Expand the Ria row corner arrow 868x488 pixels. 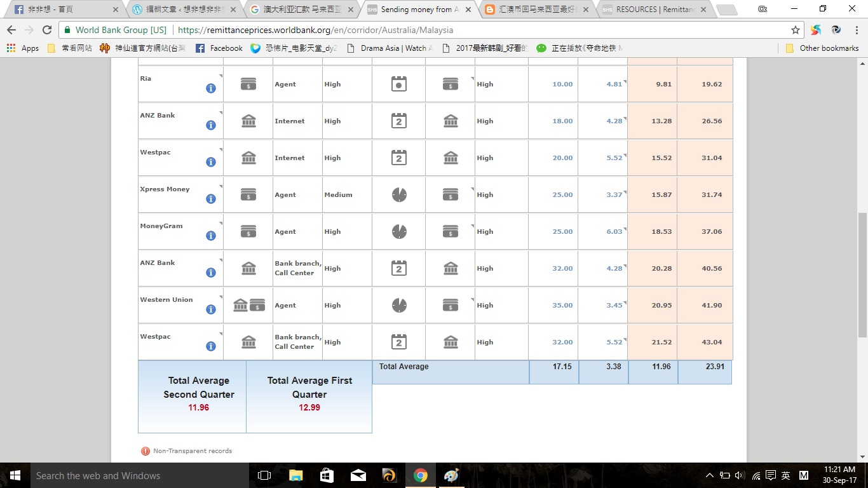[220, 76]
